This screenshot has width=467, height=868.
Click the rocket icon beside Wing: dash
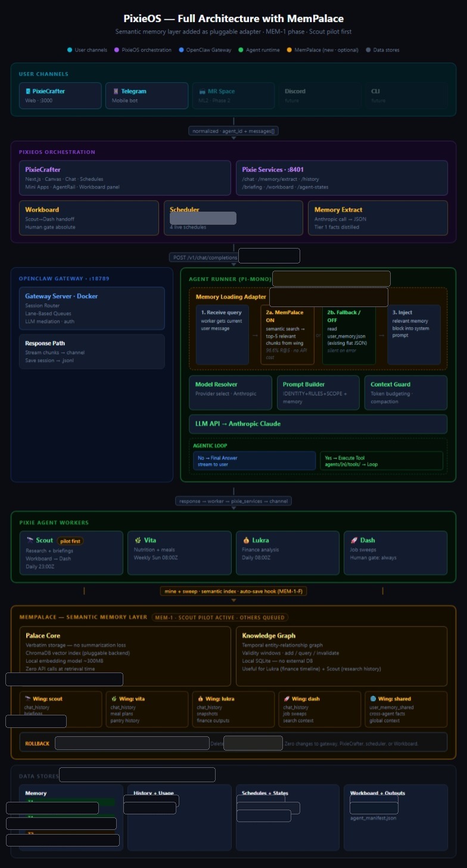tap(287, 699)
